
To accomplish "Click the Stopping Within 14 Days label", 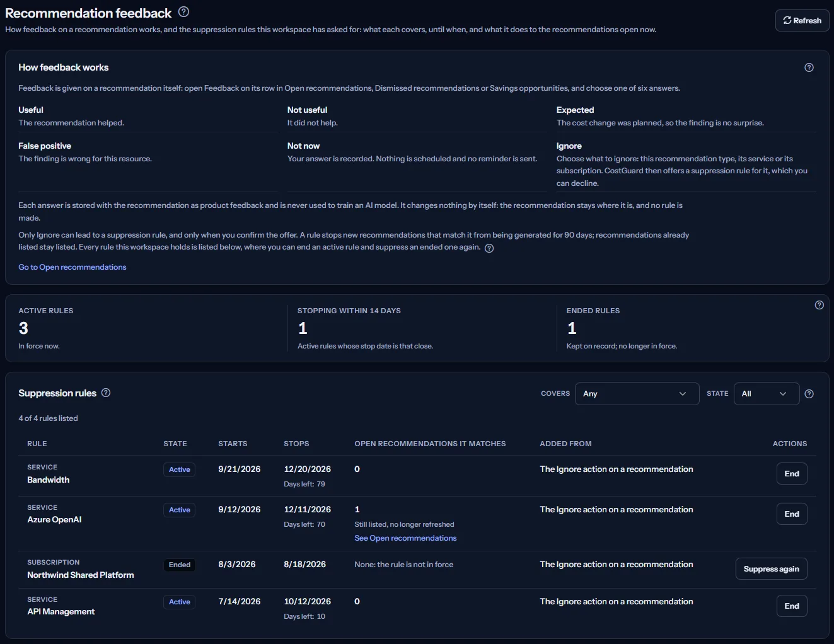I will point(349,311).
